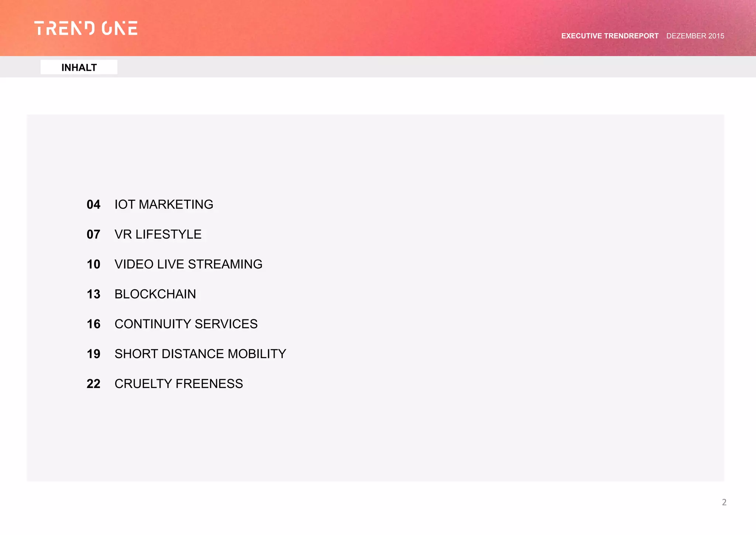Click the EXECUTIVE TRENDREPORT header text
Viewport: 756px width, 535px height.
click(x=609, y=36)
